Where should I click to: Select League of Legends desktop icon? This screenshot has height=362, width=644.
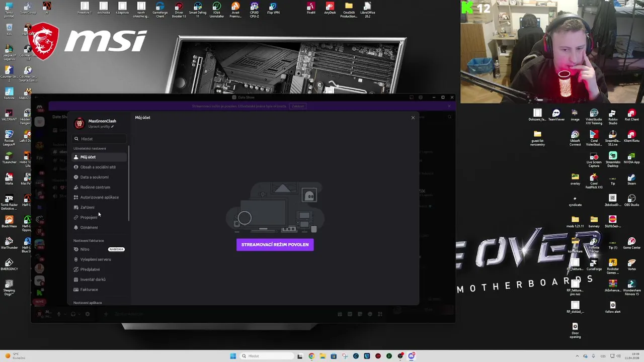9,52
